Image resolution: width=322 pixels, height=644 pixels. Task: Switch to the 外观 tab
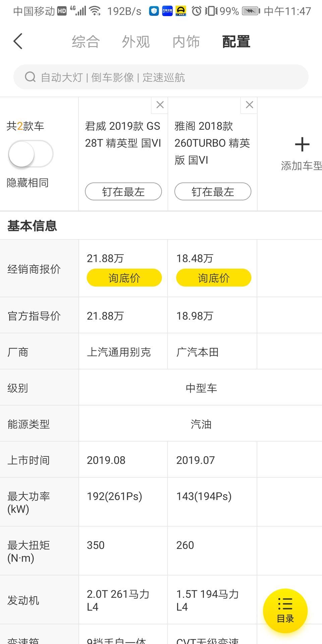pyautogui.click(x=136, y=42)
